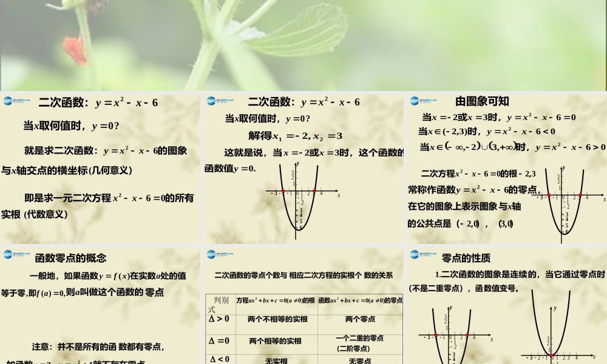Click the line 当x∈(-2,3)时 with <0
Image resolution: width=607 pixels, height=364 pixels.
pyautogui.click(x=487, y=132)
